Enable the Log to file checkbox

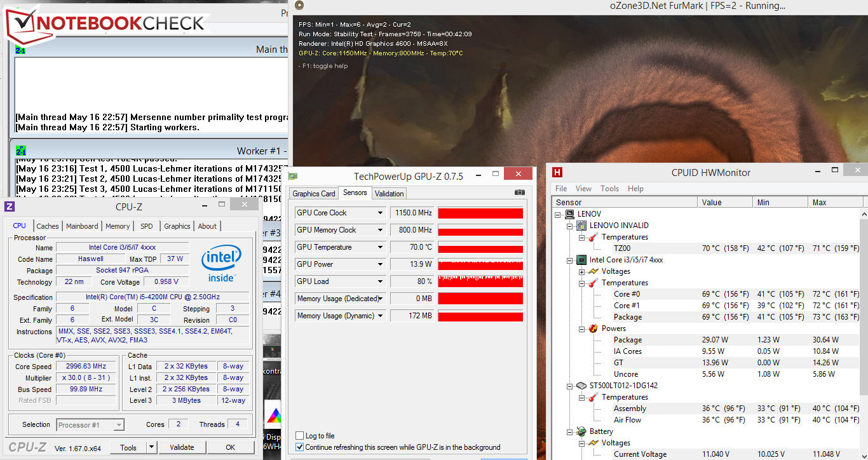[300, 436]
